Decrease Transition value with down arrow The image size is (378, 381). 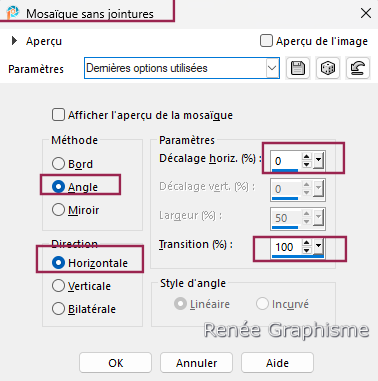pos(307,250)
